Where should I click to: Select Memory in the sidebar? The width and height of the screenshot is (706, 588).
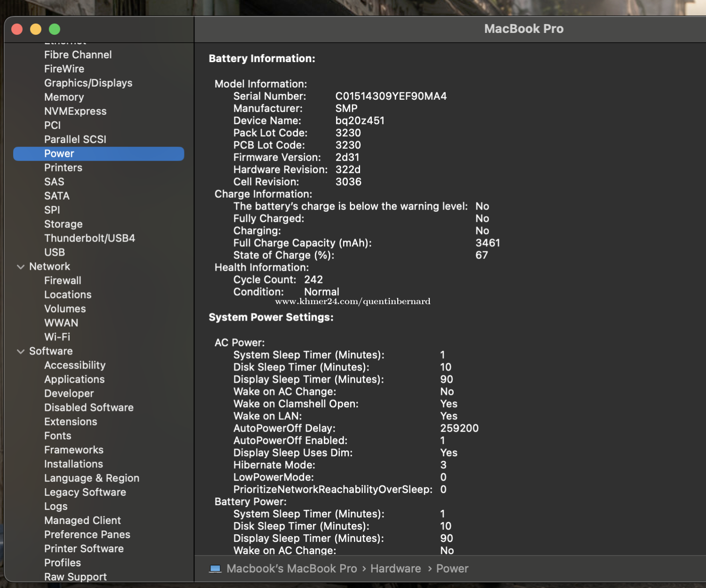point(64,97)
